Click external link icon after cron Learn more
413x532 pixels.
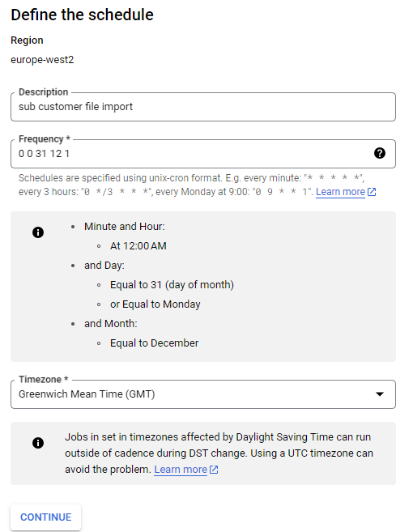pos(372,192)
